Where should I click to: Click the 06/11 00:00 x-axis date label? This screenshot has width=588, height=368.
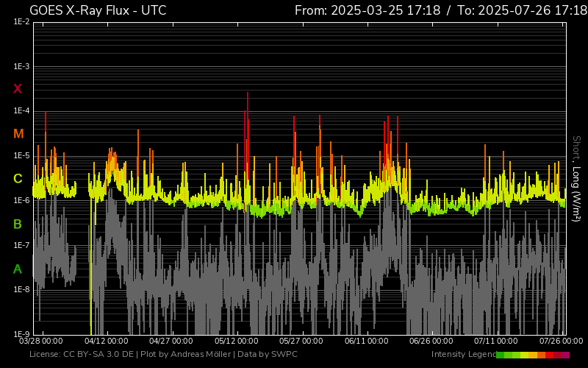(x=366, y=342)
